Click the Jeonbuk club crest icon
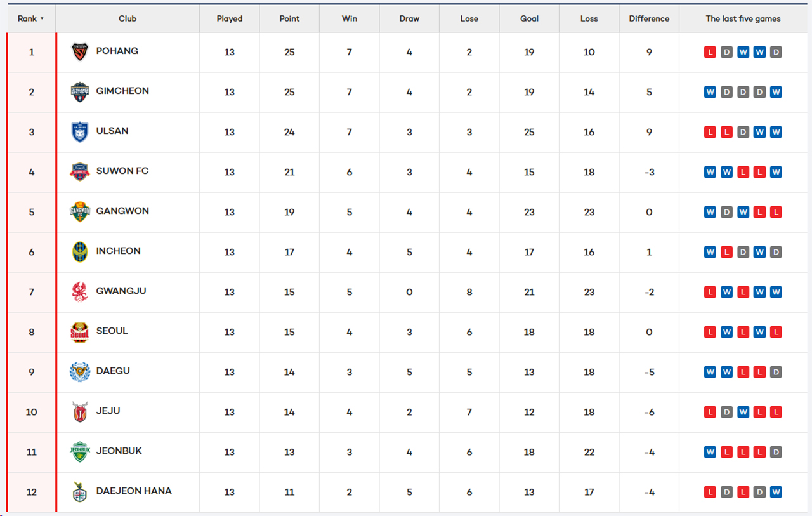 tap(80, 452)
